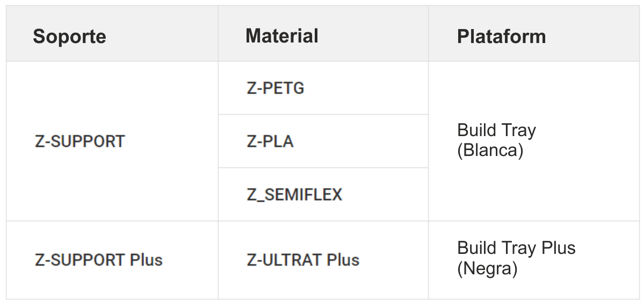Click the Z-ULTRAT part of the text

284,260
